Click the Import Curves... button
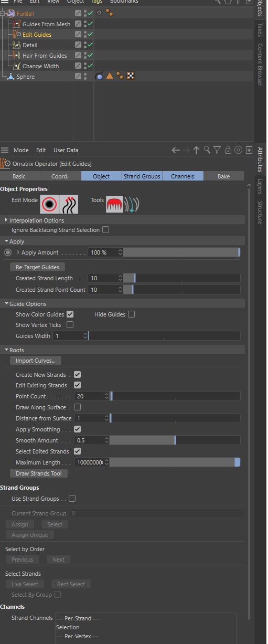This screenshot has width=268, height=644. click(36, 361)
